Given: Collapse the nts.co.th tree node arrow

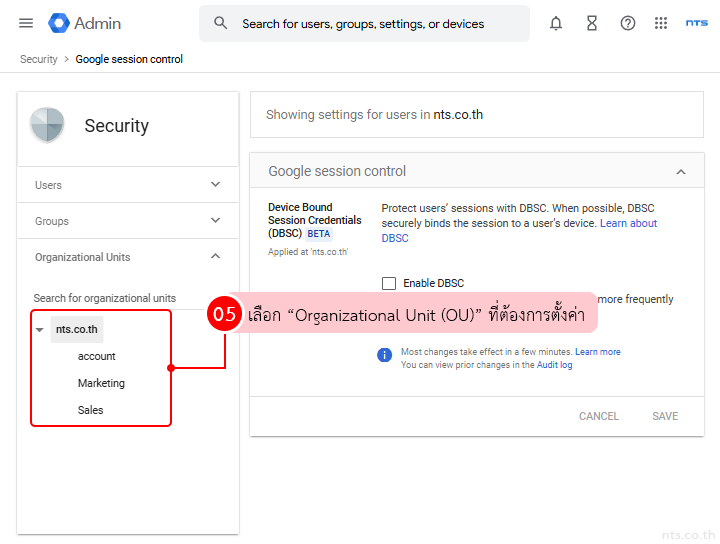Looking at the screenshot, I should click(39, 330).
